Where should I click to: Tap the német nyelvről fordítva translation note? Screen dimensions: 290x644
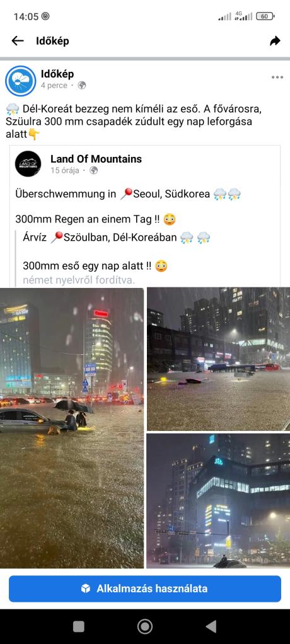tap(79, 280)
